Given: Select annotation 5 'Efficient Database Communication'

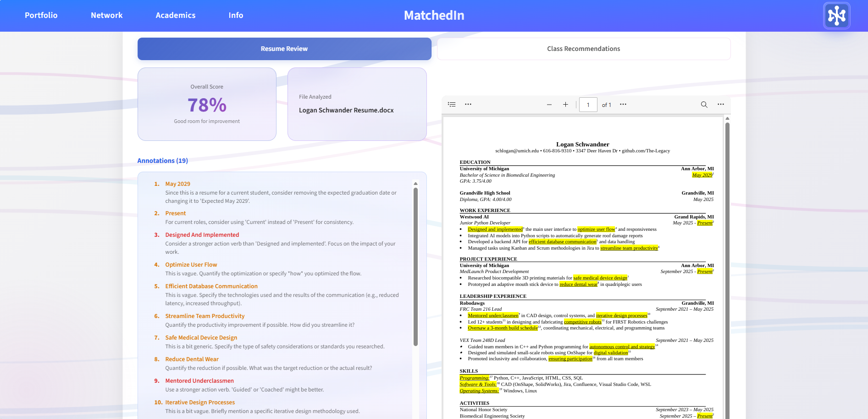Looking at the screenshot, I should click(x=211, y=286).
